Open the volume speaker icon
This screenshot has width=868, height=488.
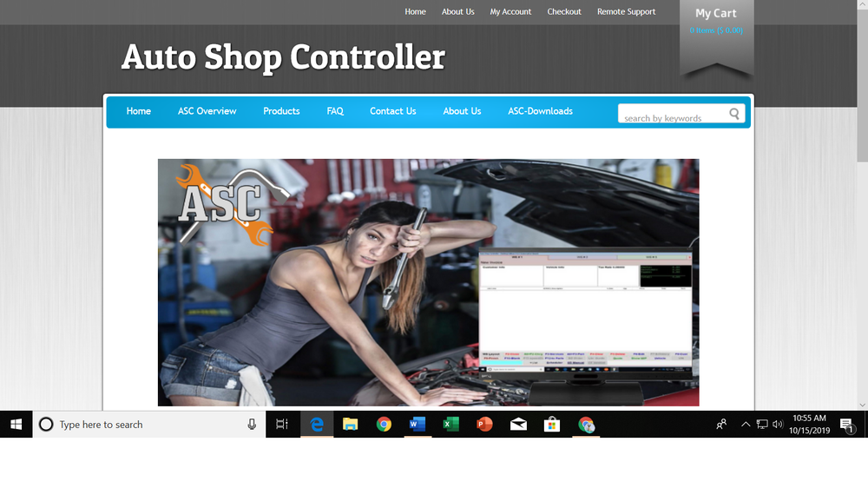pos(778,425)
